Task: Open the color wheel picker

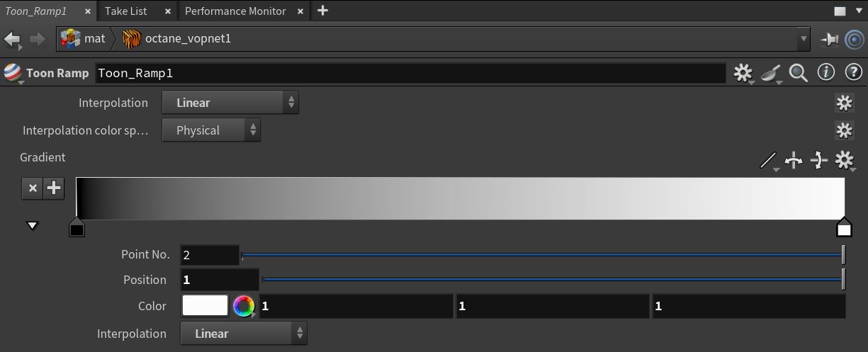Action: (x=244, y=306)
